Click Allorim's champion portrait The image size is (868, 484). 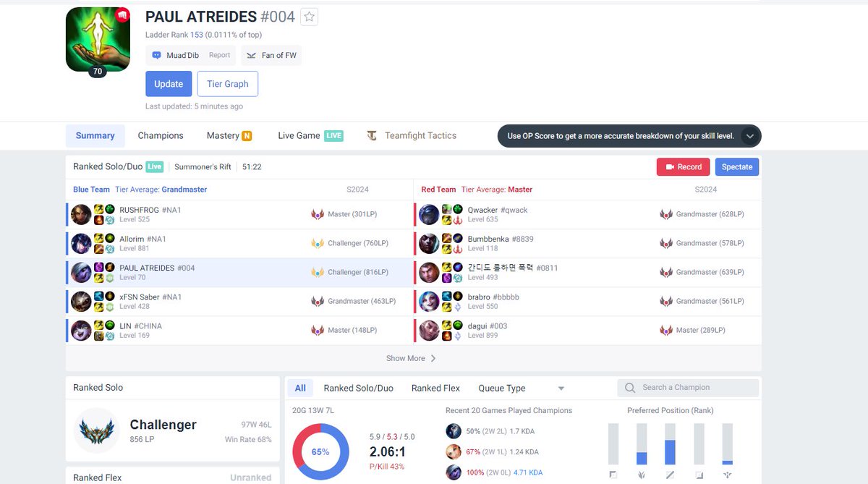[81, 243]
